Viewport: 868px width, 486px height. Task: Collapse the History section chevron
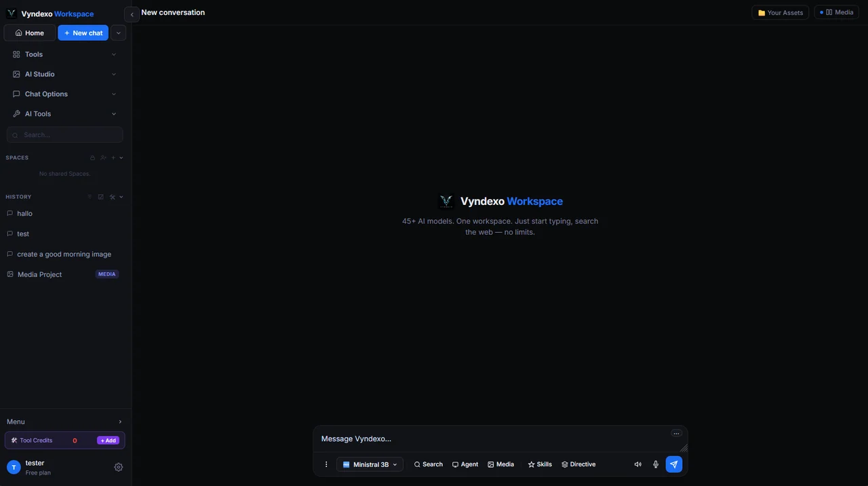tap(121, 197)
